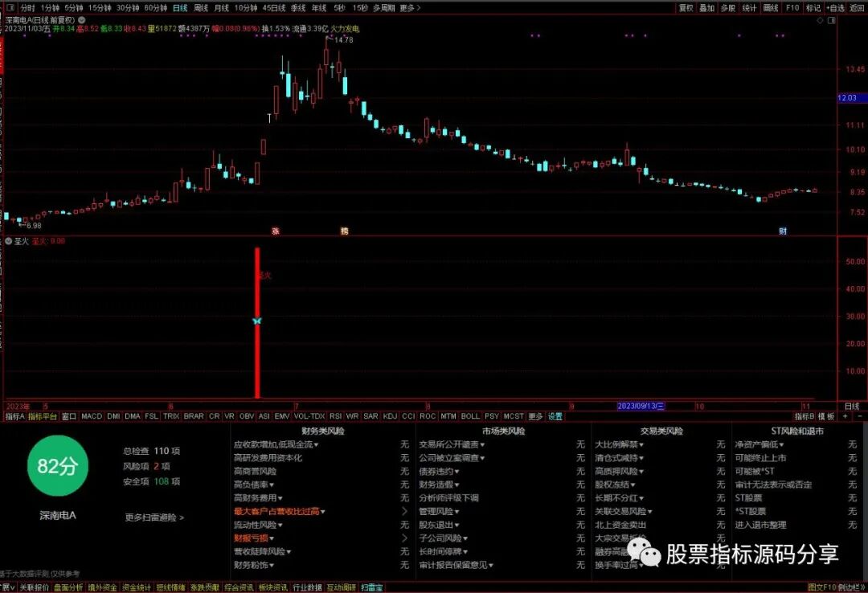Viewport: 868px width, 593px height.
Task: Open the 指标平台 indicator platform tab
Action: pyautogui.click(x=43, y=415)
